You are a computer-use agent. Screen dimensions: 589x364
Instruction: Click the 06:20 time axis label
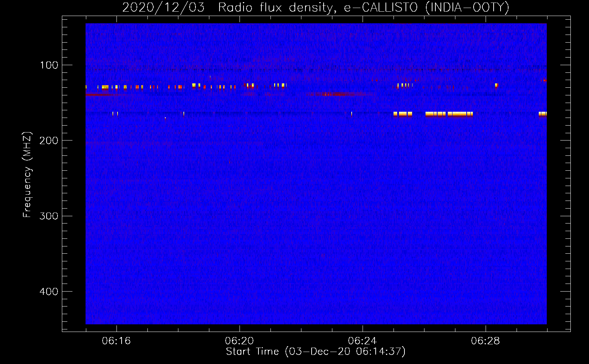239,341
